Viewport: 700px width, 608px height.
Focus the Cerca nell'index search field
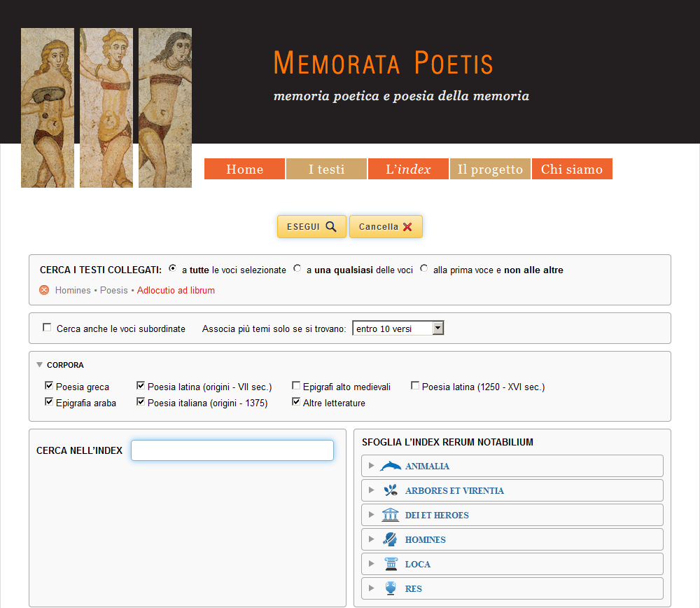[x=232, y=450]
